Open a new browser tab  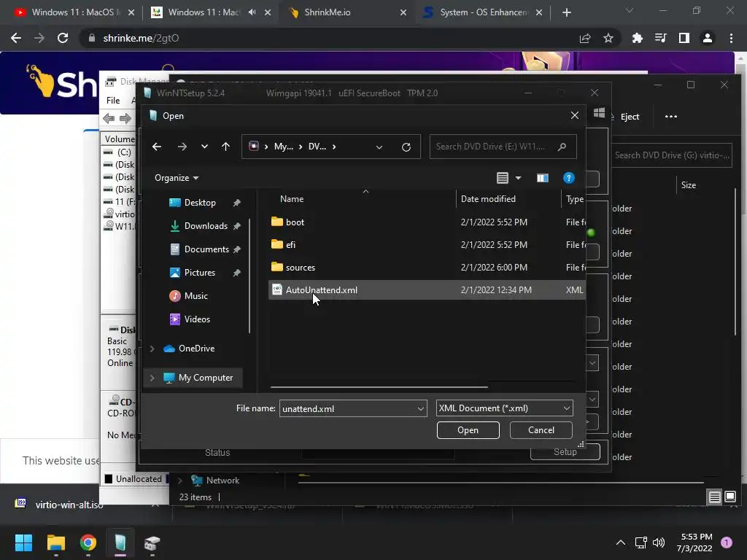[566, 12]
